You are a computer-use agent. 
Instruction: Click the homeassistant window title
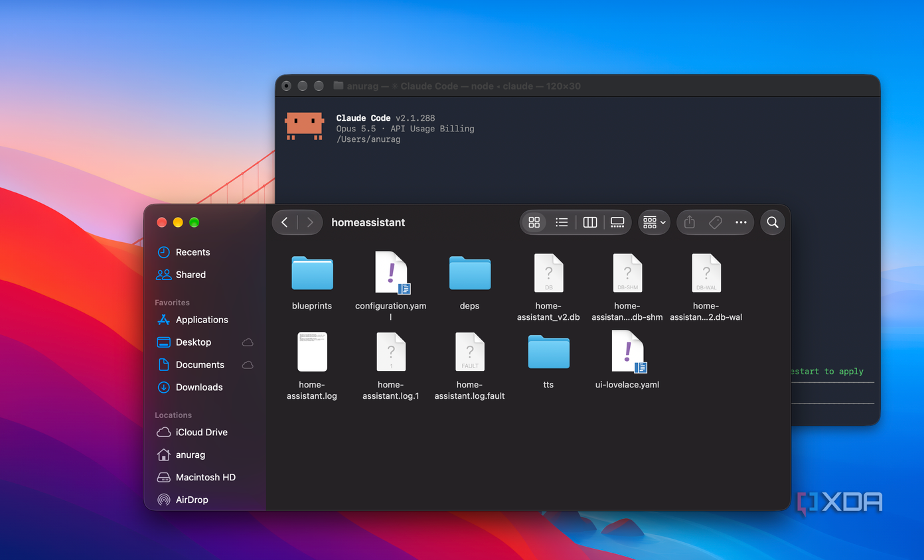[368, 222]
